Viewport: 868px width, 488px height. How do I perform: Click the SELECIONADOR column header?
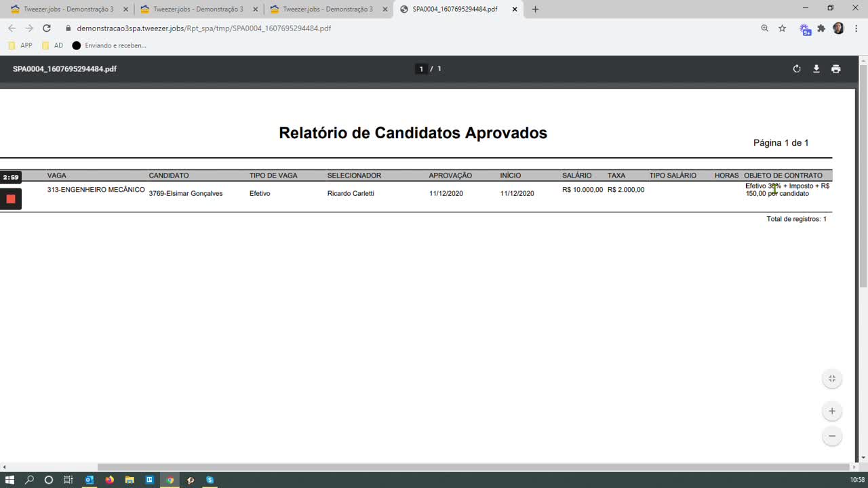click(354, 176)
